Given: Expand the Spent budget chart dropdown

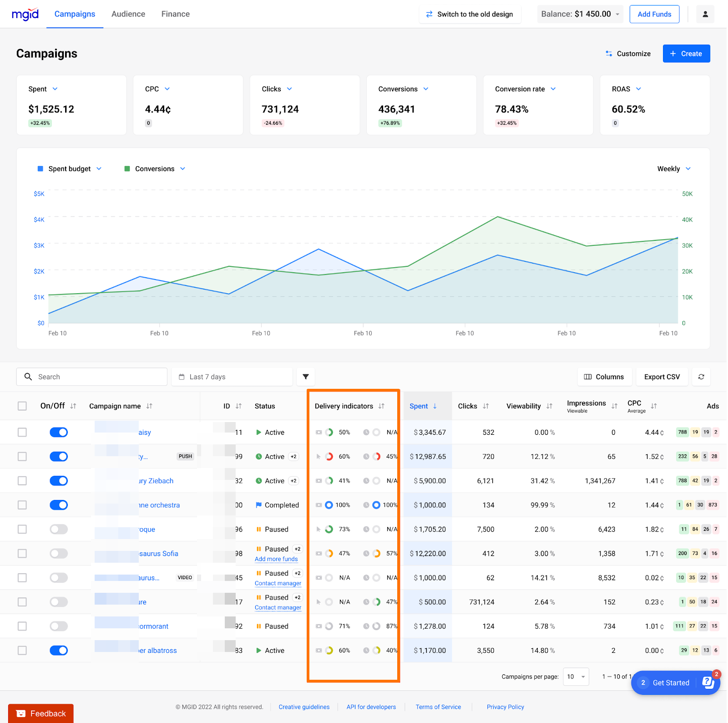Looking at the screenshot, I should (99, 169).
